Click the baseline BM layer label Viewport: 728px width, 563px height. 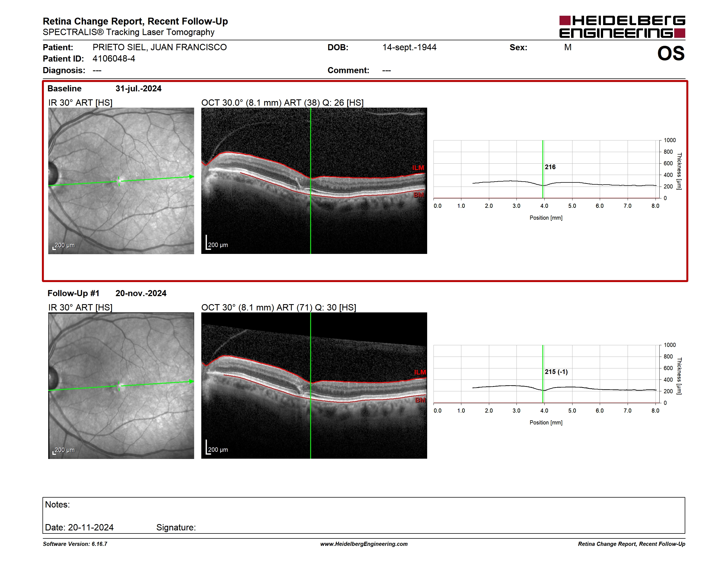click(x=419, y=195)
